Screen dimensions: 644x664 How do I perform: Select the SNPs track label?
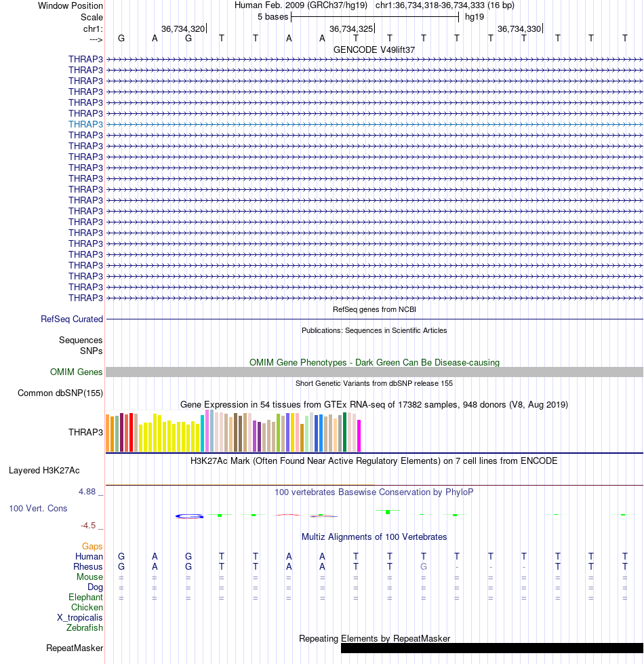click(x=91, y=351)
